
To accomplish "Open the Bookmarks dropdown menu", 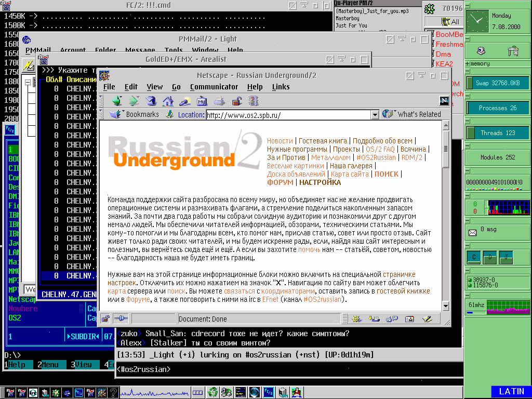I will click(x=135, y=114).
